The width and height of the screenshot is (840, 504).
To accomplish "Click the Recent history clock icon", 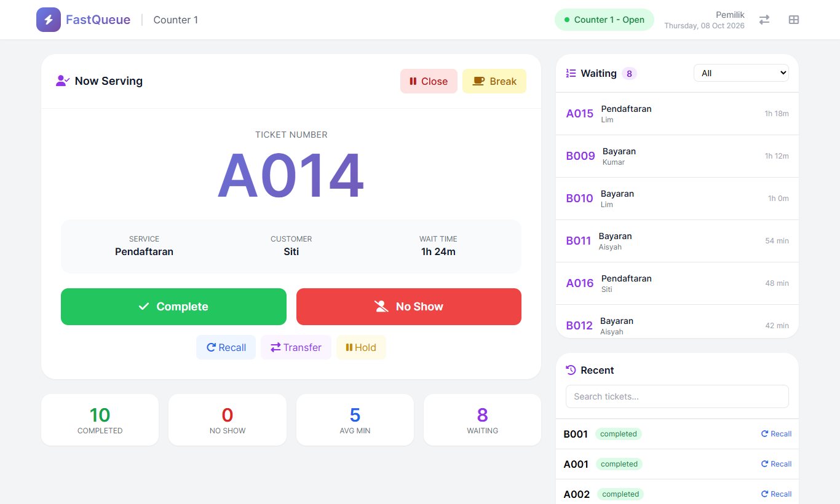I will click(571, 370).
